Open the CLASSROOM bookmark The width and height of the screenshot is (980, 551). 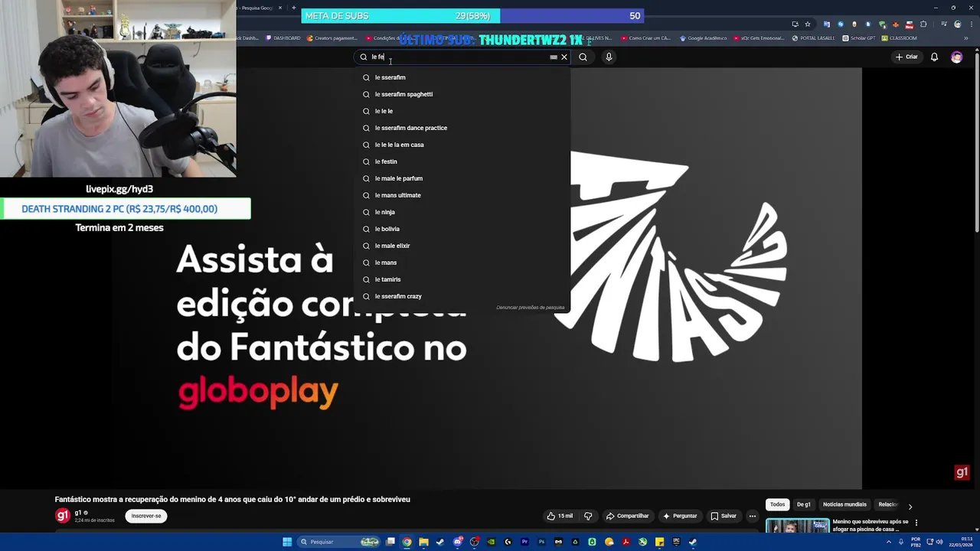tap(899, 38)
